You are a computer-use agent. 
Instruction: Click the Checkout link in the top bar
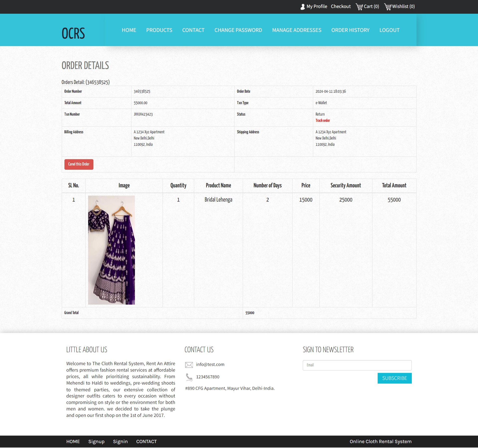click(x=341, y=6)
